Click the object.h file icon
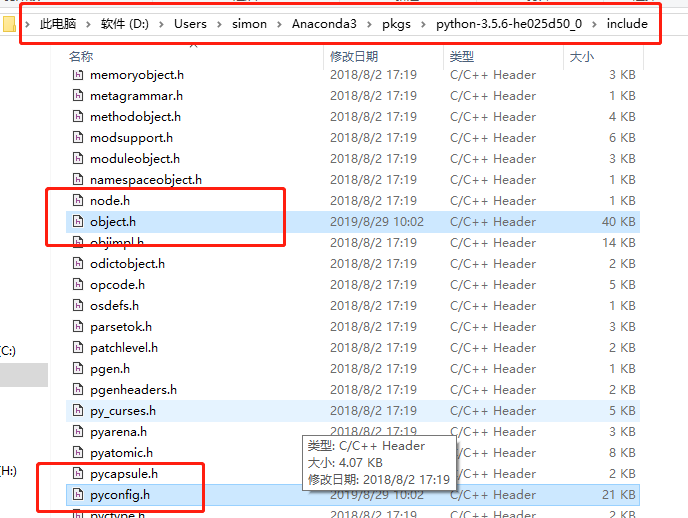Viewport: 688px width, 518px height. click(78, 222)
